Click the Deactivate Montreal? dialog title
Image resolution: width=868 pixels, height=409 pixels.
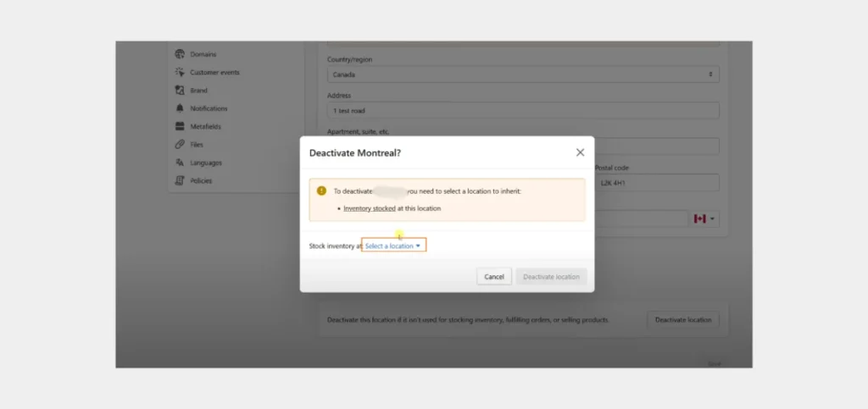point(355,153)
